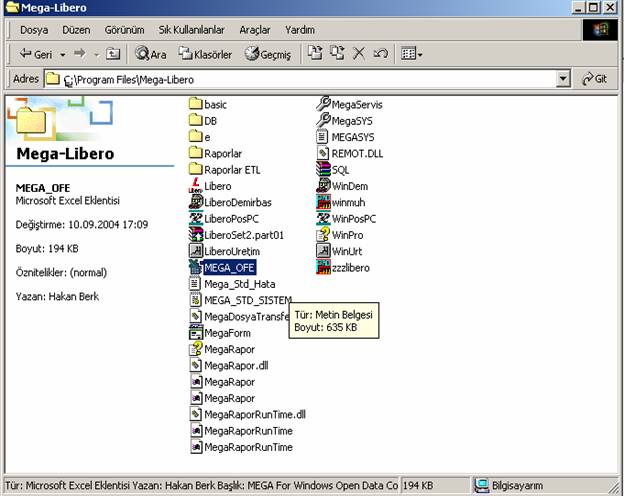Select the zzzlibero file

pyautogui.click(x=343, y=268)
